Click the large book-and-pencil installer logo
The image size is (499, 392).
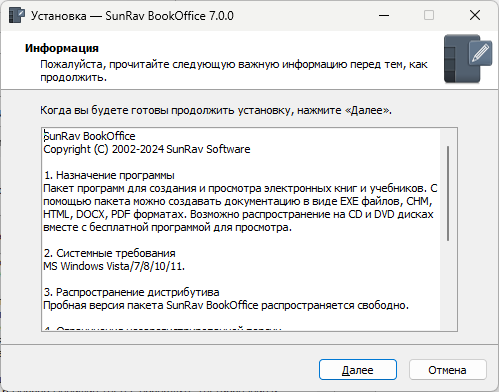468,59
